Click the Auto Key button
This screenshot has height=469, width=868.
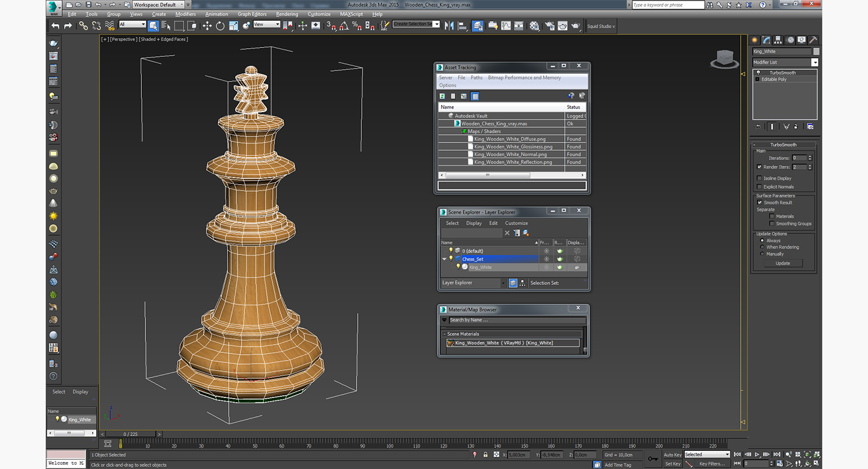tap(673, 455)
